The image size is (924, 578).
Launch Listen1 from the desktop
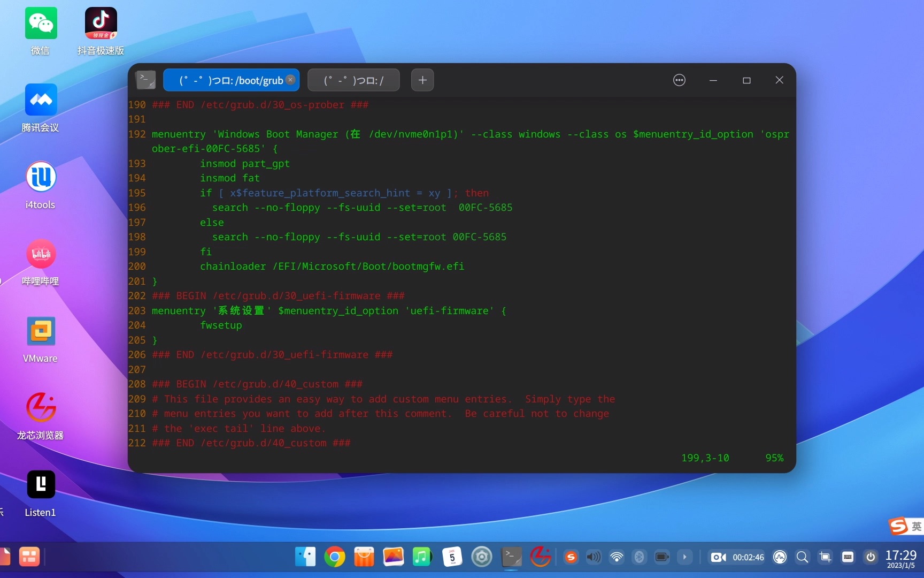41,484
